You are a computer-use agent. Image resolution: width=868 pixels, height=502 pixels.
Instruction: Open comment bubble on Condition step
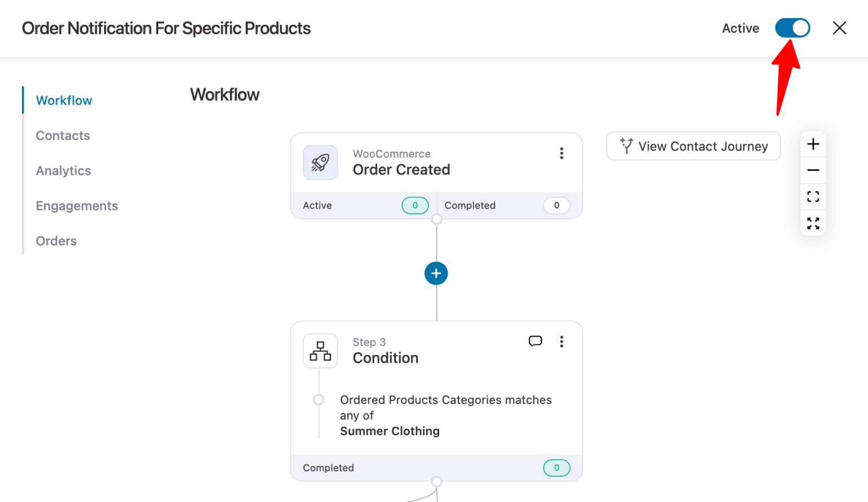pos(535,341)
